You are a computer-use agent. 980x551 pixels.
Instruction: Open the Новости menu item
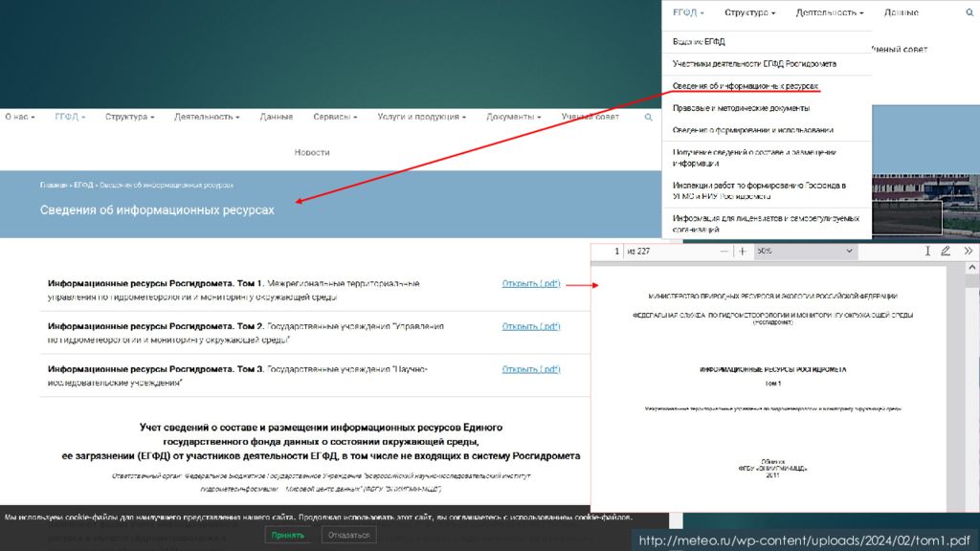pyautogui.click(x=312, y=152)
